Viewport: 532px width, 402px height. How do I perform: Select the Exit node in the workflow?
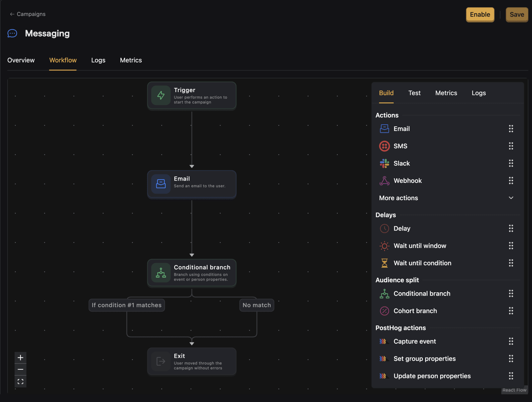(192, 361)
